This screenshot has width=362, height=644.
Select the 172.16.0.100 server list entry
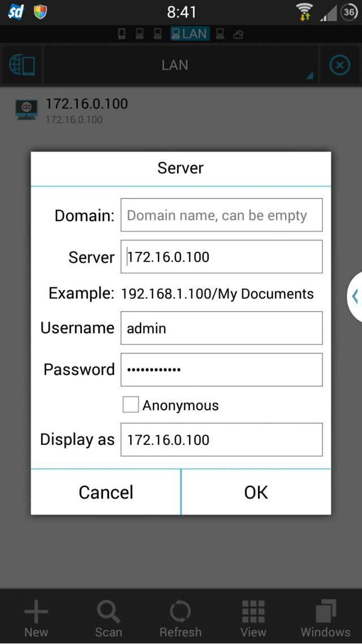[181, 110]
